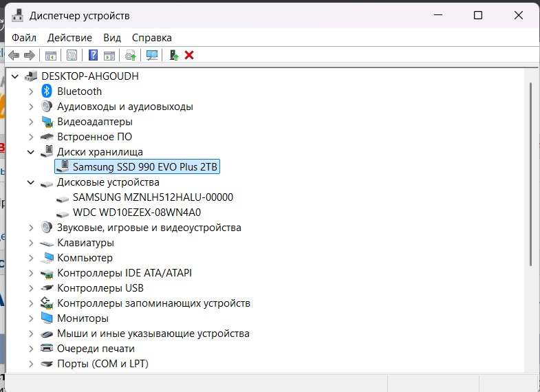Select the Контроллеры USB label
Screen dimensions: 540x392
coord(100,288)
